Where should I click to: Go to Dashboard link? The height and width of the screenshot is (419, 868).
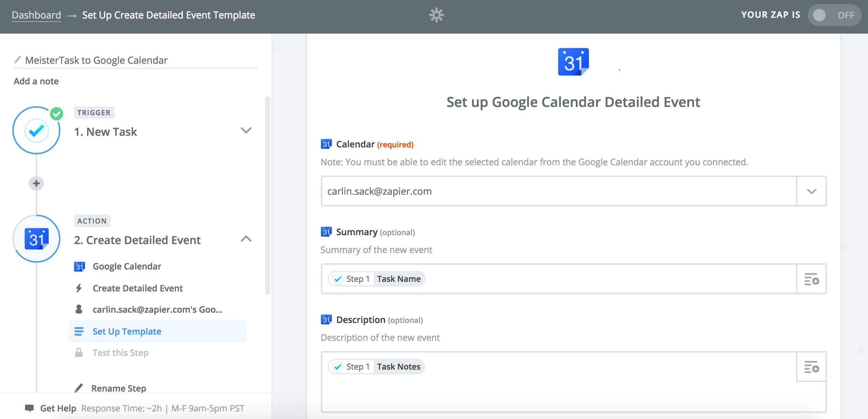pos(36,15)
